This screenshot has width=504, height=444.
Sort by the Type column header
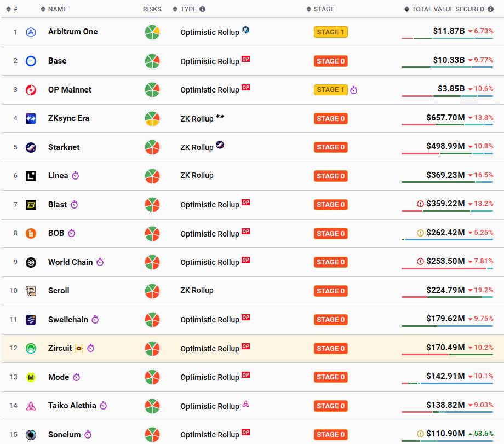point(188,9)
